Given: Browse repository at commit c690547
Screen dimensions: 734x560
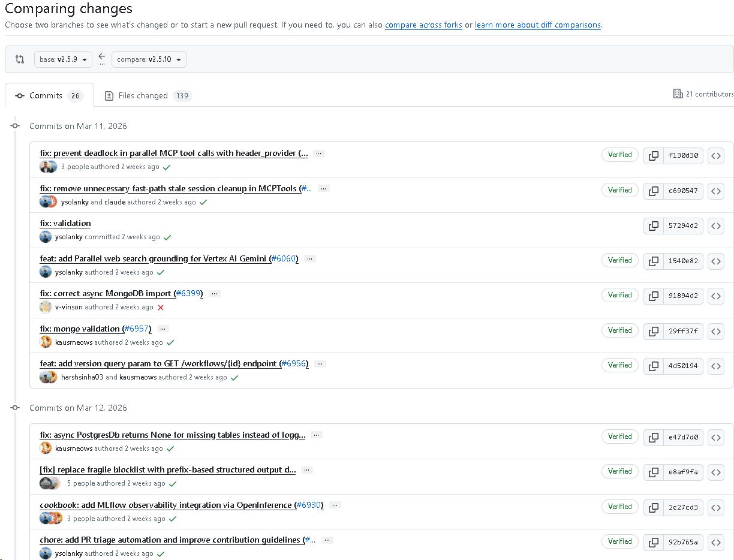Looking at the screenshot, I should pyautogui.click(x=716, y=191).
